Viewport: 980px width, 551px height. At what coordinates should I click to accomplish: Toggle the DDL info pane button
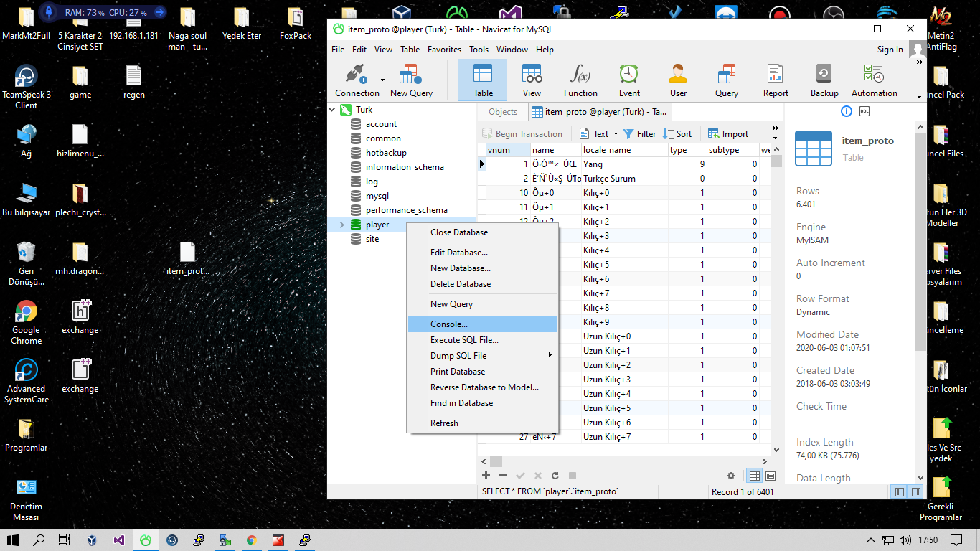[864, 111]
